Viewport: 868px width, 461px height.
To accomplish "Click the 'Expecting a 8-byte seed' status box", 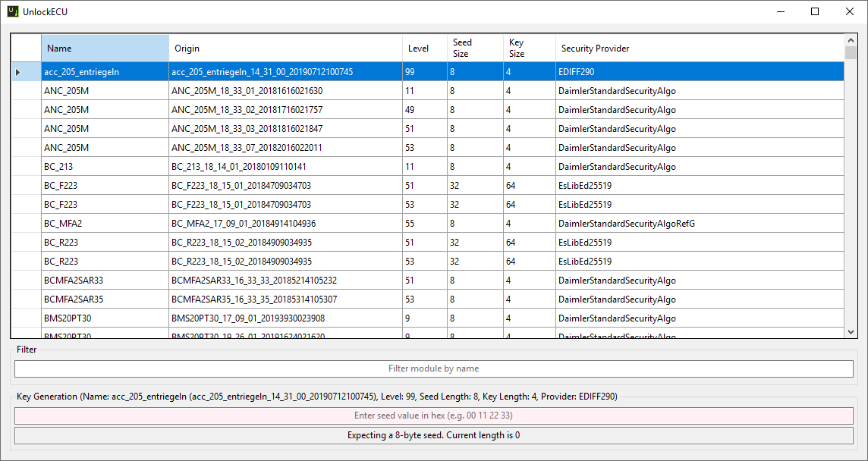I will tap(433, 435).
